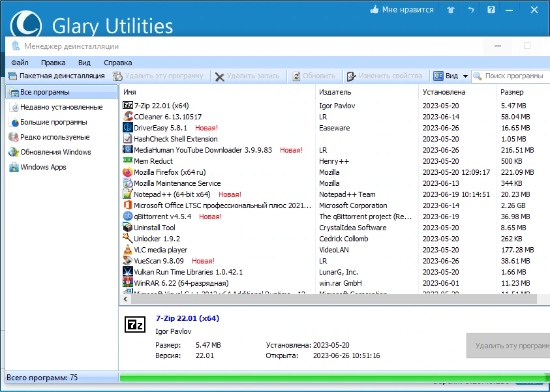Click 'Изменить свойства' toolbar button

point(385,76)
